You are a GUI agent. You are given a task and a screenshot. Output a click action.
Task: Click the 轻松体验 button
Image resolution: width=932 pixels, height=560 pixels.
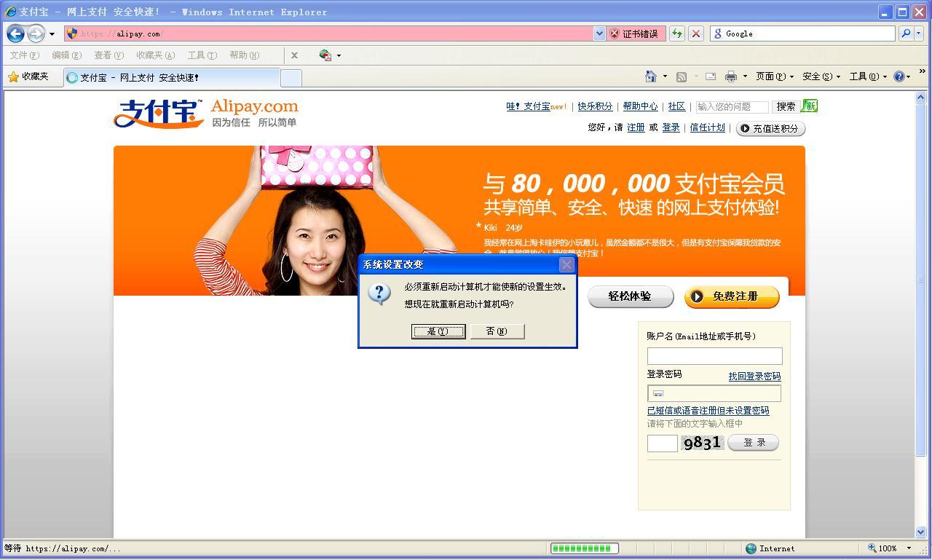[x=630, y=296]
